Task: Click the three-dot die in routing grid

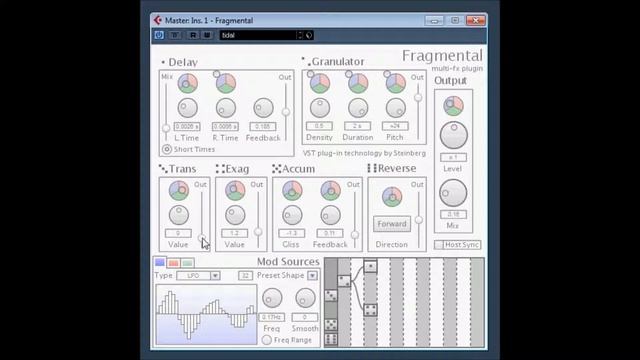Action: coord(331,296)
